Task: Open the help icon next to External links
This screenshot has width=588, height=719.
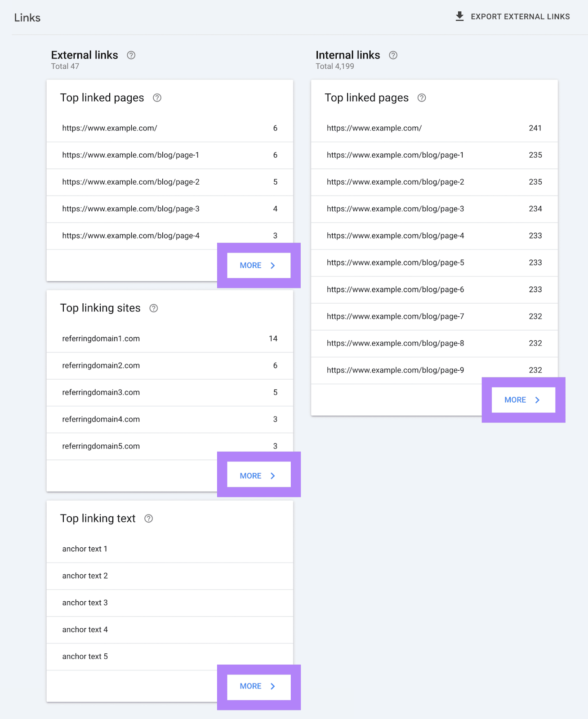Action: (x=131, y=55)
